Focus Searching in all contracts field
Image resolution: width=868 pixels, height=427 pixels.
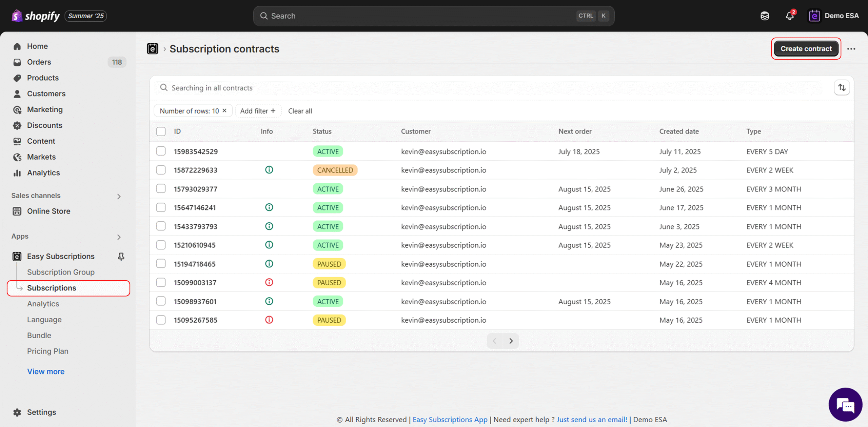tap(492, 88)
